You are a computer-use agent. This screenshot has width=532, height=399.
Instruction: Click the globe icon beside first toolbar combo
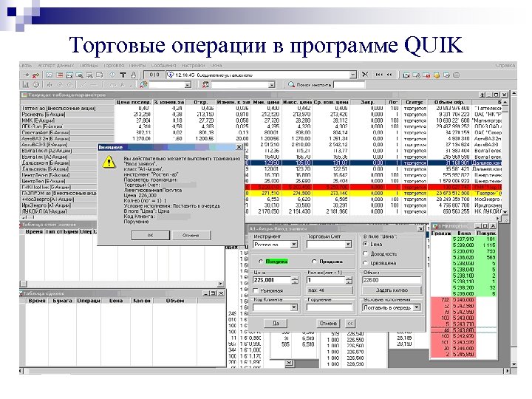coord(143,84)
